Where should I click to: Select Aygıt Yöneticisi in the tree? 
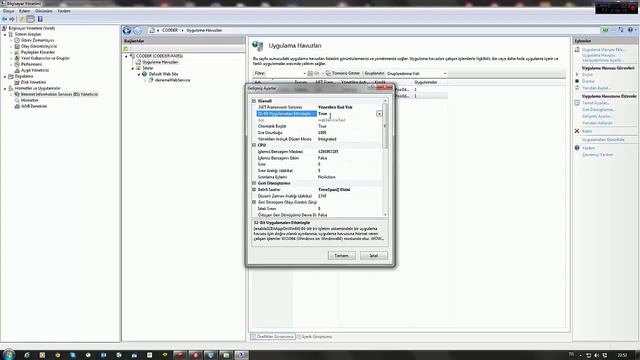(x=35, y=70)
